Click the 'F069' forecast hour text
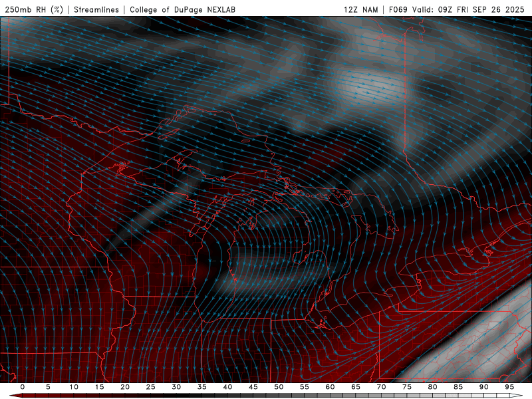 398,9
